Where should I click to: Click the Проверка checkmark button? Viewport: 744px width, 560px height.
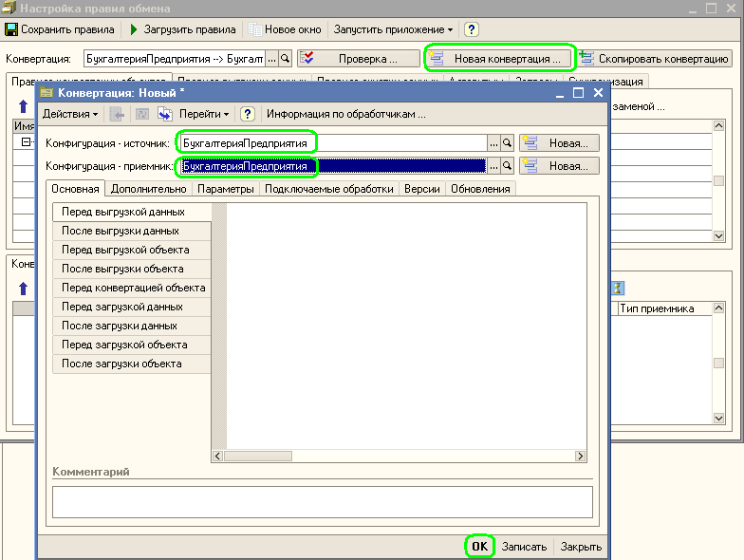click(359, 59)
